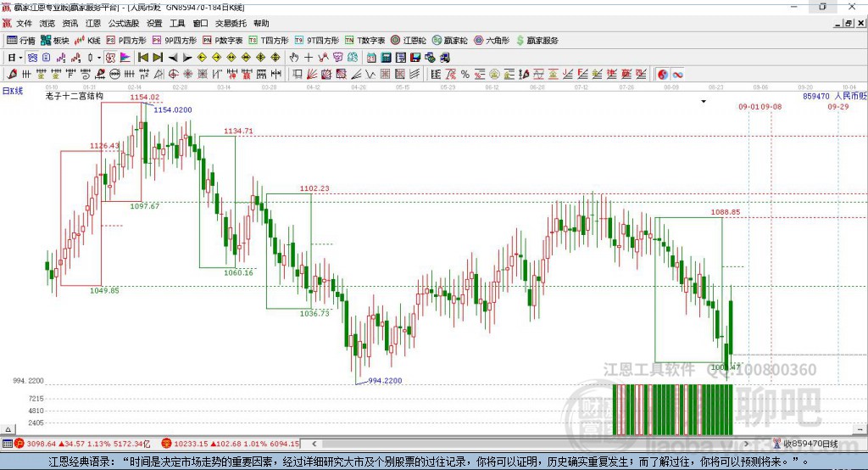Select the percent retracement tool
The image size is (868, 470).
click(x=465, y=75)
